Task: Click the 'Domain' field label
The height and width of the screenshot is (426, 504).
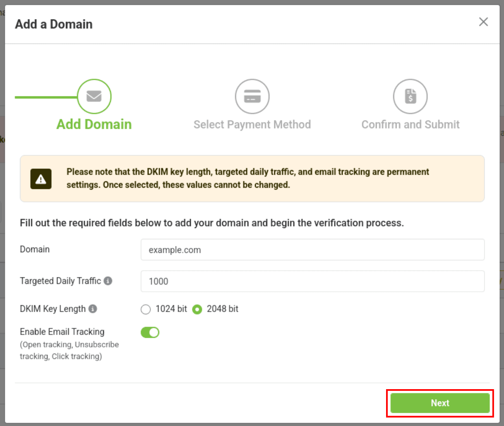Action: tap(35, 249)
